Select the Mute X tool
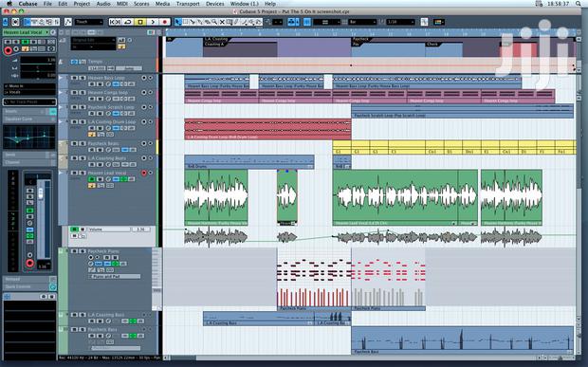The width and height of the screenshot is (588, 367). [222, 22]
